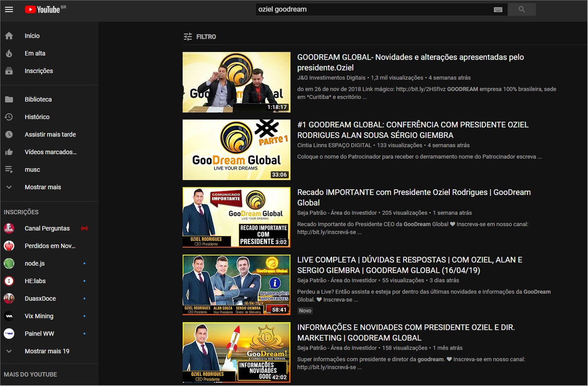Click description starting 'Super informações com presidente'

point(411,363)
